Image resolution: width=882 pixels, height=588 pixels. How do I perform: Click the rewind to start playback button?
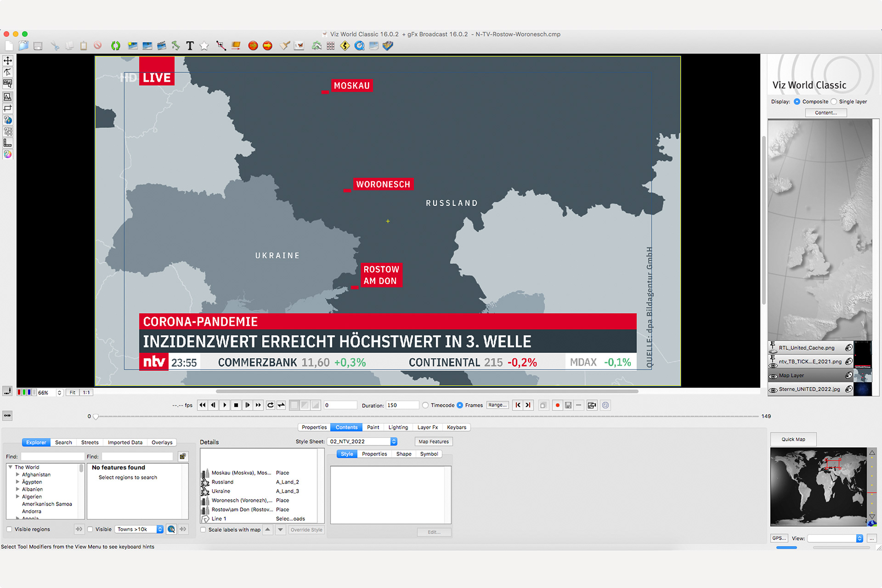click(203, 405)
